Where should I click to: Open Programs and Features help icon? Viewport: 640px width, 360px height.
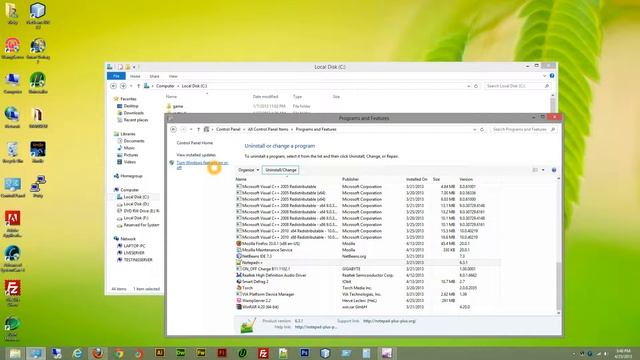(554, 170)
